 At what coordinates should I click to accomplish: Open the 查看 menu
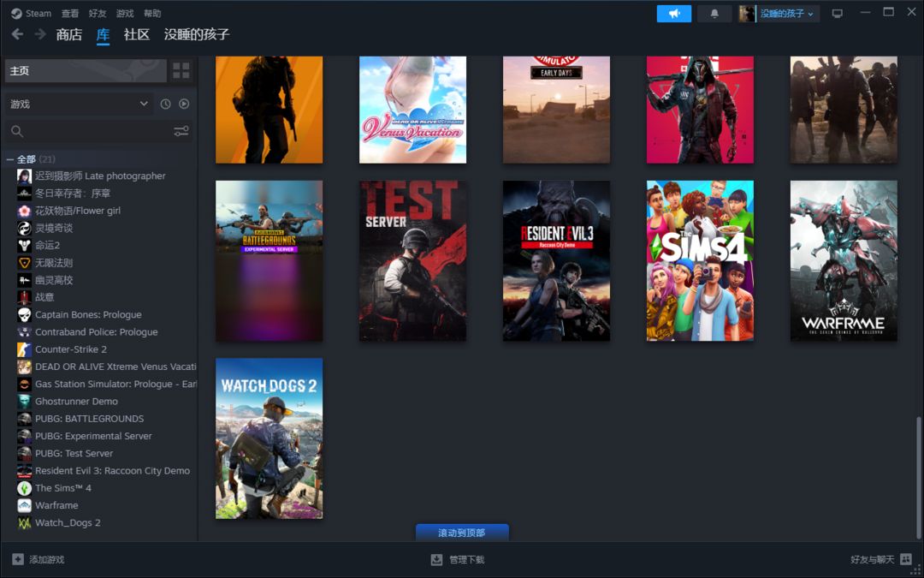click(70, 13)
